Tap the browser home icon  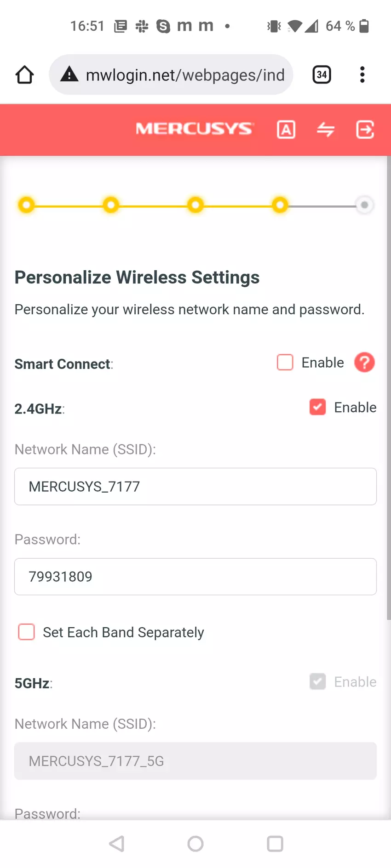(x=24, y=74)
